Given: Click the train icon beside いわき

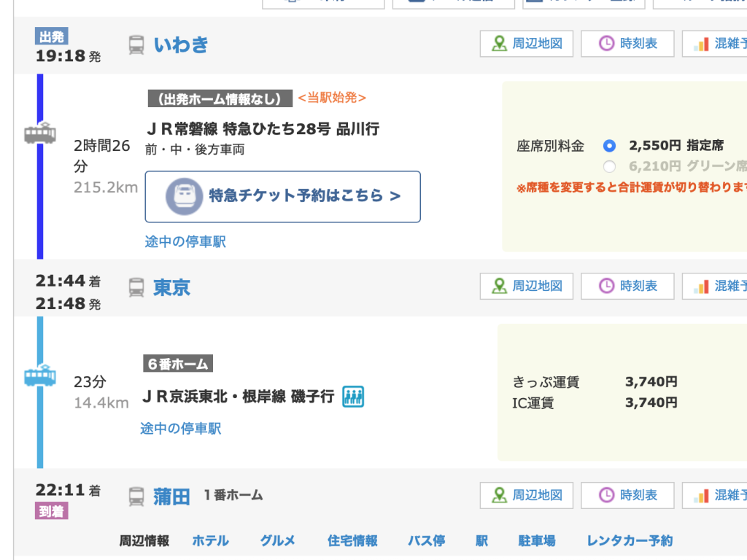Looking at the screenshot, I should (x=136, y=44).
